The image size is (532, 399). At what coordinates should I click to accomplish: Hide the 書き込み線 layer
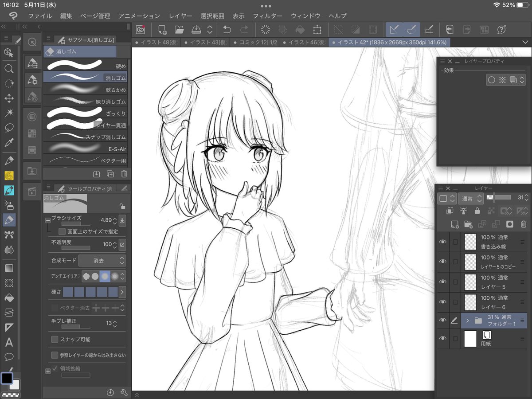click(x=442, y=242)
